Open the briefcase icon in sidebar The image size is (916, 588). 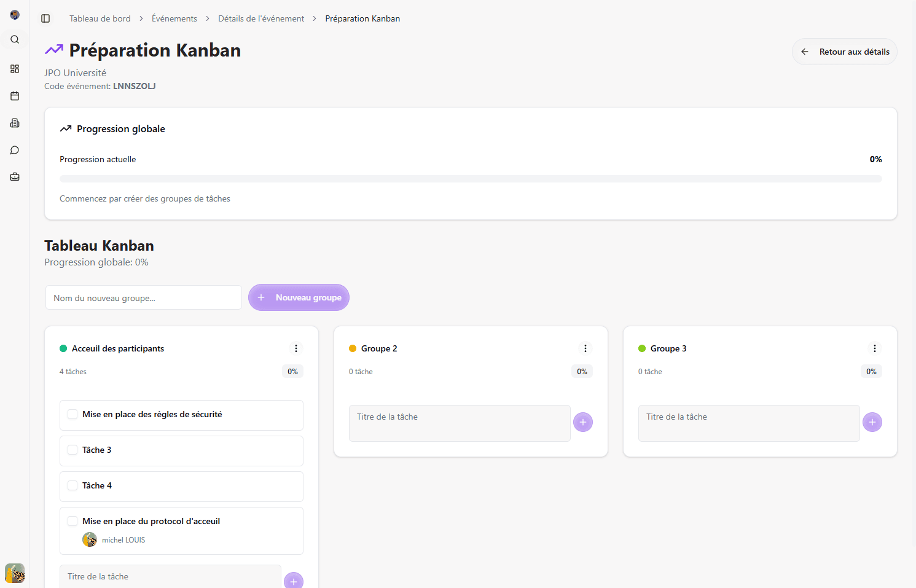pos(15,177)
